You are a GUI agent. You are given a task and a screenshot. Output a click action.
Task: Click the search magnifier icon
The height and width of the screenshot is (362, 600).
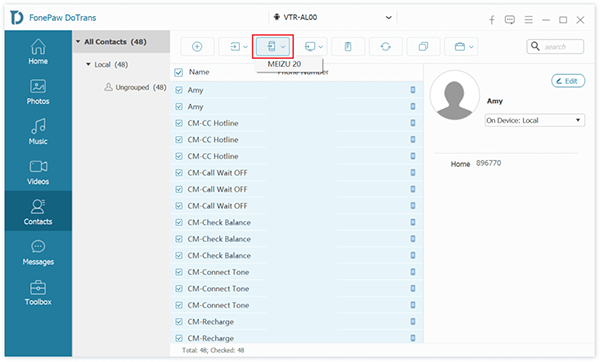click(x=535, y=46)
